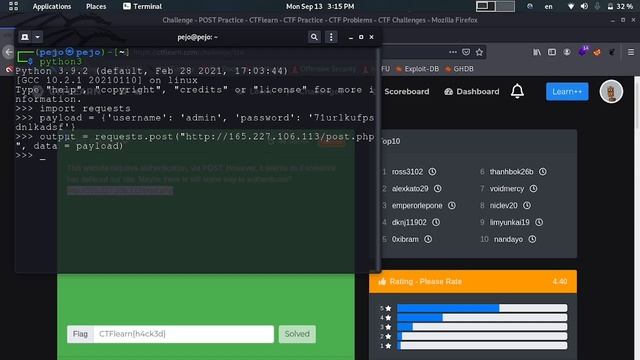Click the purple extension icon with badge
Image resolution: width=640 pixels, height=360 pixels.
[x=583, y=51]
